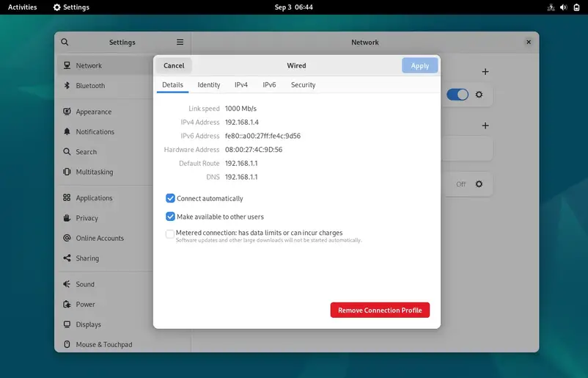Image resolution: width=588 pixels, height=378 pixels.
Task: Click the volume icon in top bar
Action: (564, 7)
